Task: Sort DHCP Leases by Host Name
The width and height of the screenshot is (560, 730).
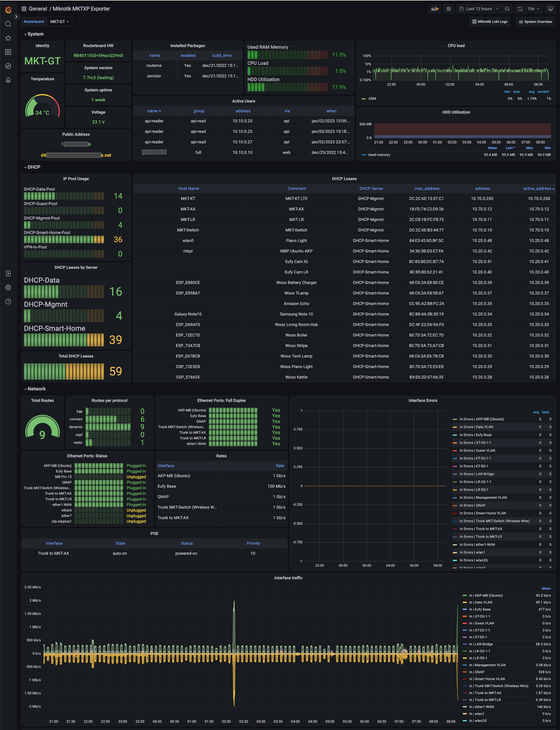Action: pyautogui.click(x=188, y=188)
